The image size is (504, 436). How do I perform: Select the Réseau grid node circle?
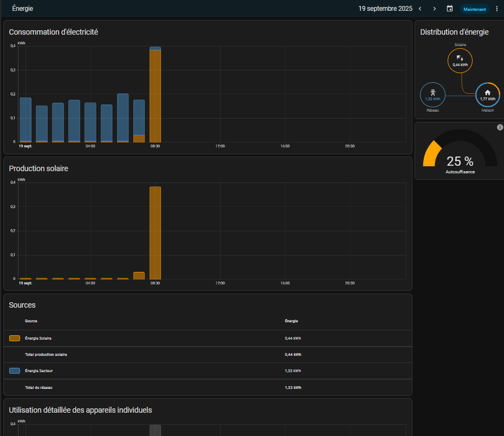[432, 95]
